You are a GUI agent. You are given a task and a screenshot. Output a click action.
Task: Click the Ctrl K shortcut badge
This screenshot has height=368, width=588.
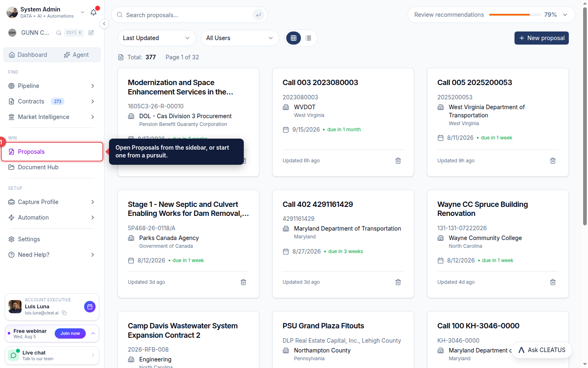(x=74, y=33)
